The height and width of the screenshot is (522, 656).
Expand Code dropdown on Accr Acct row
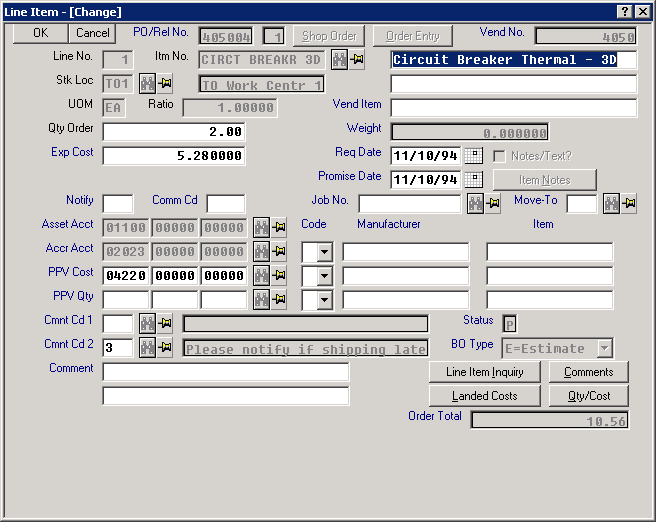tap(325, 252)
